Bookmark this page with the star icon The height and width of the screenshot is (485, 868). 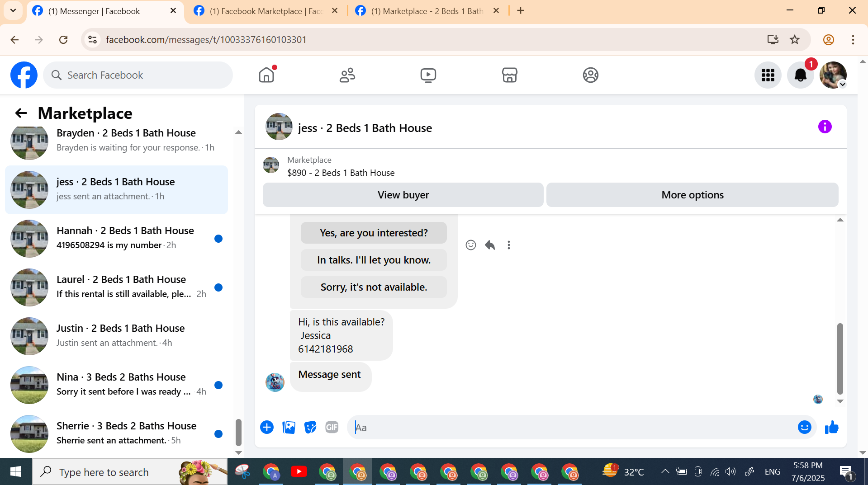point(795,40)
